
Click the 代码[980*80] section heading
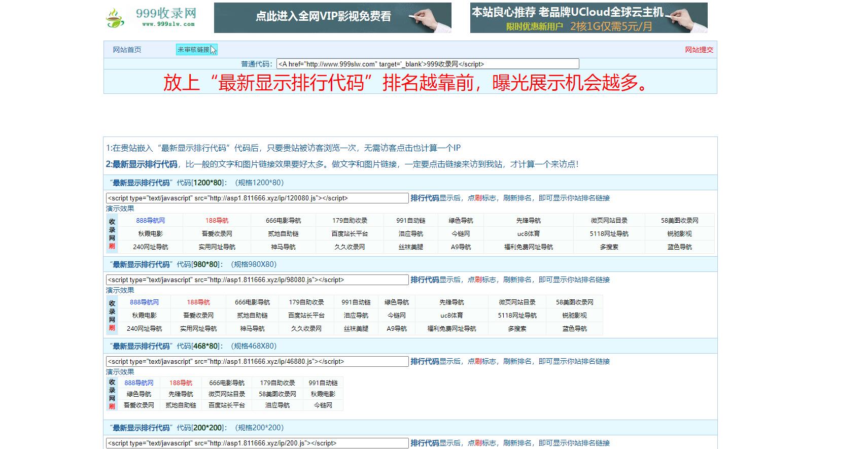coord(193,264)
